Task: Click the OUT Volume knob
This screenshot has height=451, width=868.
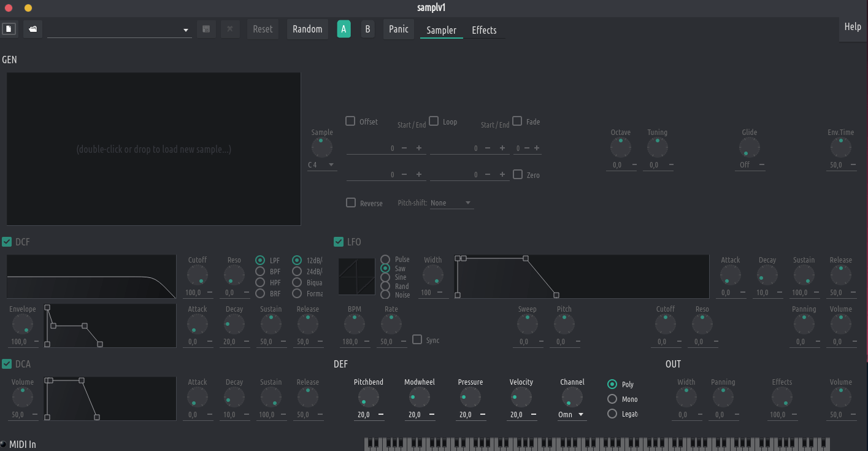Action: (x=840, y=397)
